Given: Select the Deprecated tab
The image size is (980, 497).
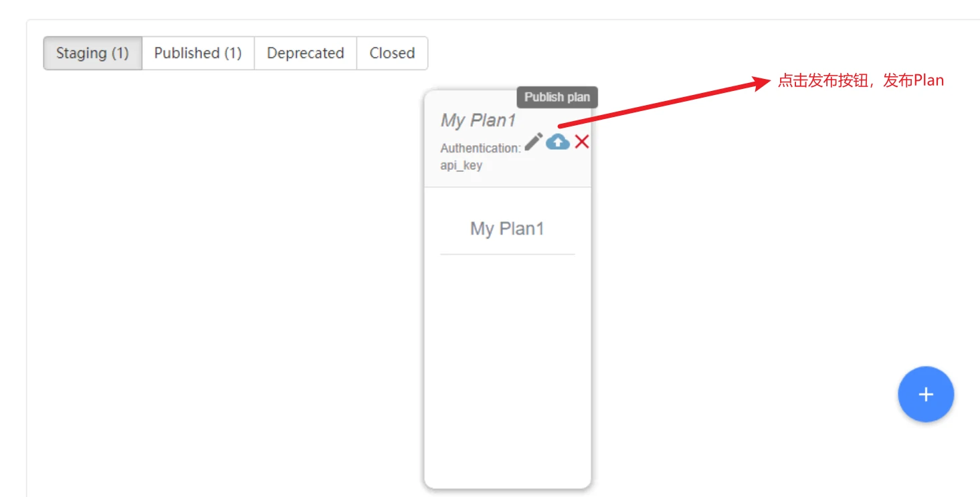Looking at the screenshot, I should pos(305,53).
